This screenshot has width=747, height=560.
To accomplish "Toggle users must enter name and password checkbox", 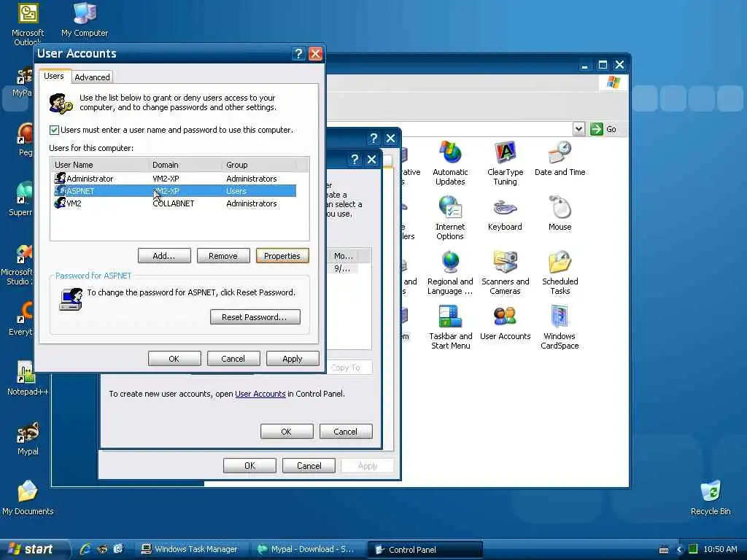I will pyautogui.click(x=54, y=130).
